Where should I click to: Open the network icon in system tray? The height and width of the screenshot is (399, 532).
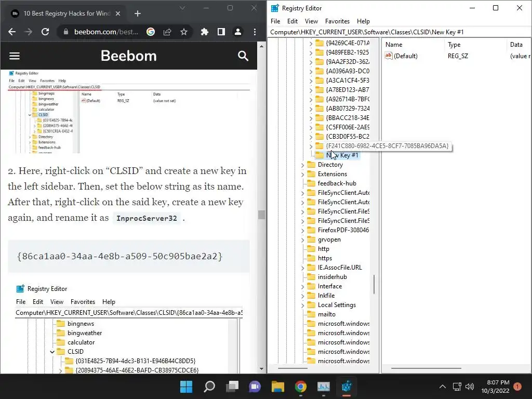tap(457, 387)
